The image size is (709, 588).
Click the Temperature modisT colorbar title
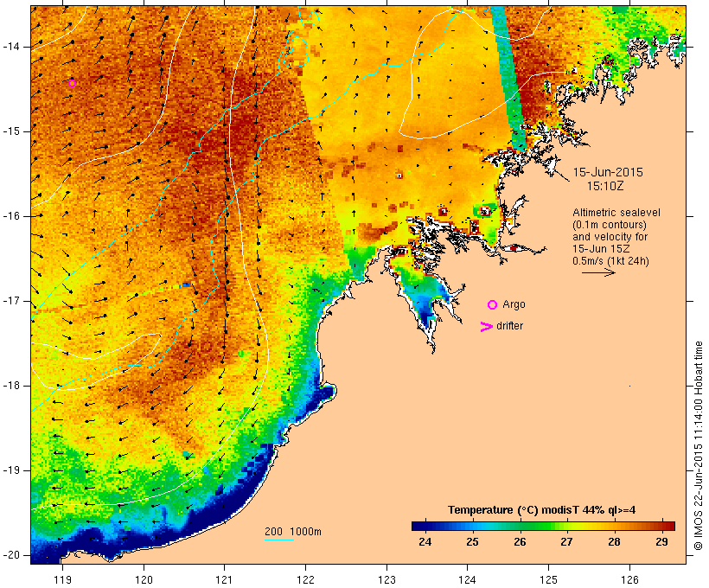(541, 510)
